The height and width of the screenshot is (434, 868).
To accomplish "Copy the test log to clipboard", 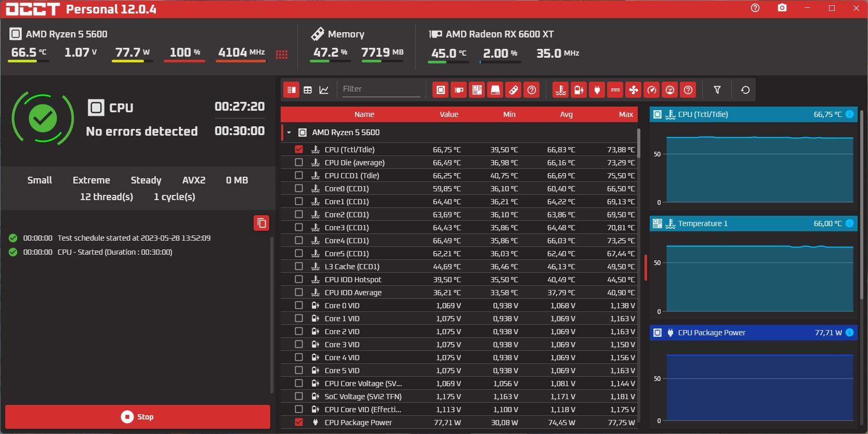I will click(x=261, y=223).
